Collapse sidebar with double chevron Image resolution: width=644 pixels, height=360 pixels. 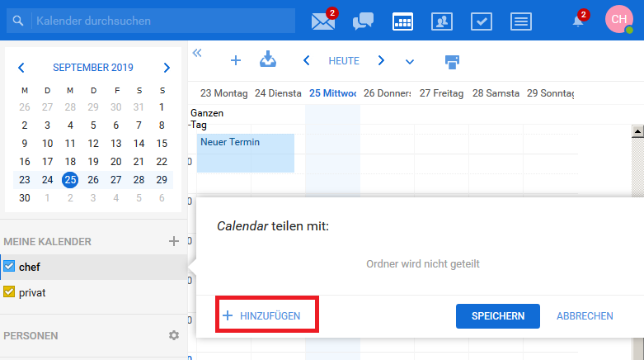pyautogui.click(x=197, y=53)
